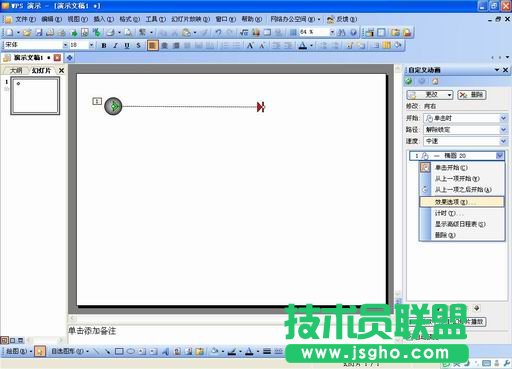This screenshot has width=512, height=369.
Task: Select the Line drawing tool
Action: click(96, 351)
